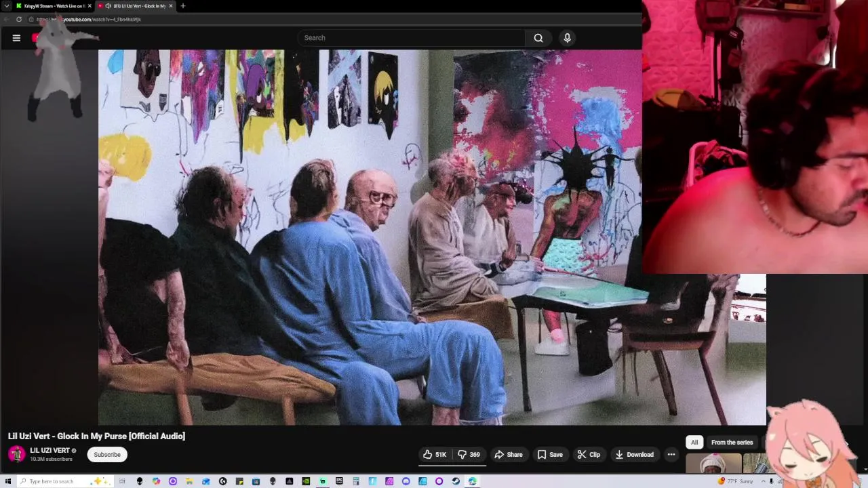Open Steam from taskbar
868x488 pixels.
coord(456,481)
